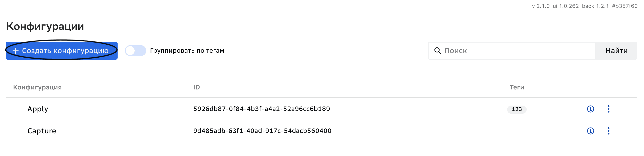Screen dimensions: 644x156
Task: Click the version info text
Action: [585, 6]
